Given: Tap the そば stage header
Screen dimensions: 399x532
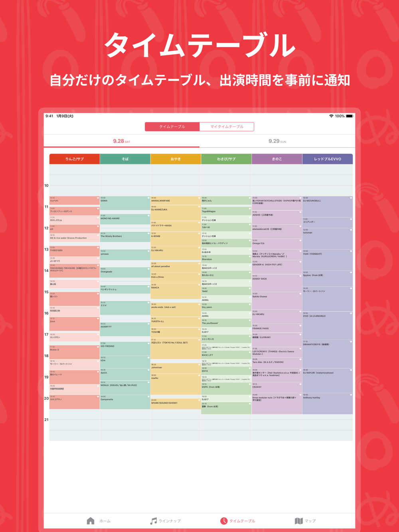Looking at the screenshot, I should [x=125, y=159].
